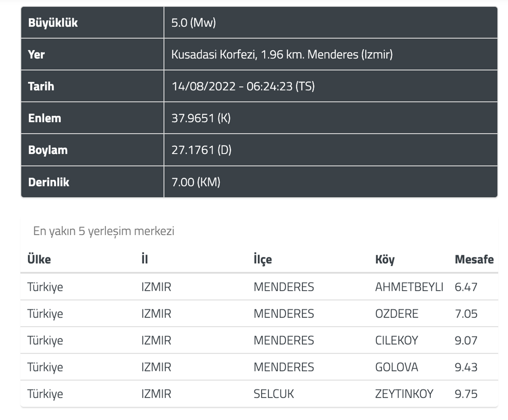Click the SELCUK district cell
Screen dimensions: 508x420
click(x=273, y=394)
